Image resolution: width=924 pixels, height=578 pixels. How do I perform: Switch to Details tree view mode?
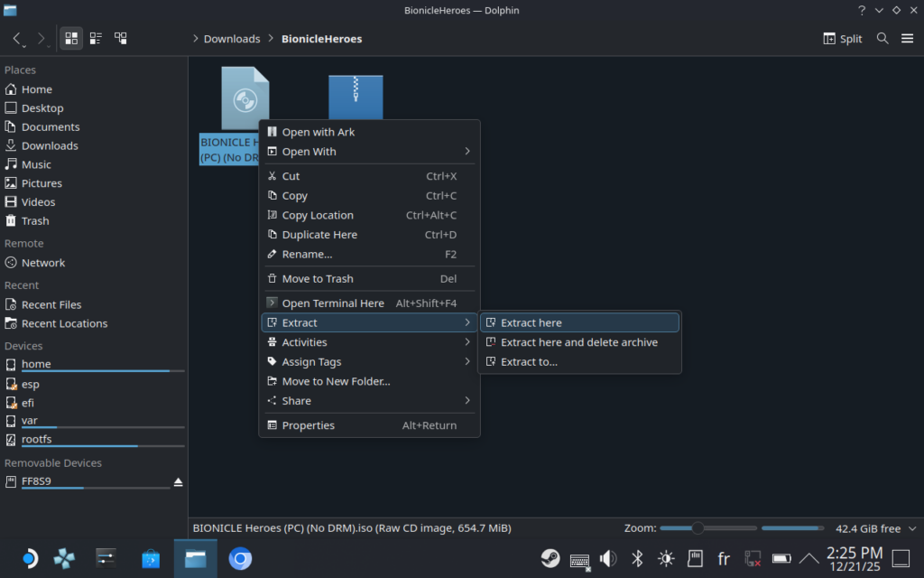point(121,38)
